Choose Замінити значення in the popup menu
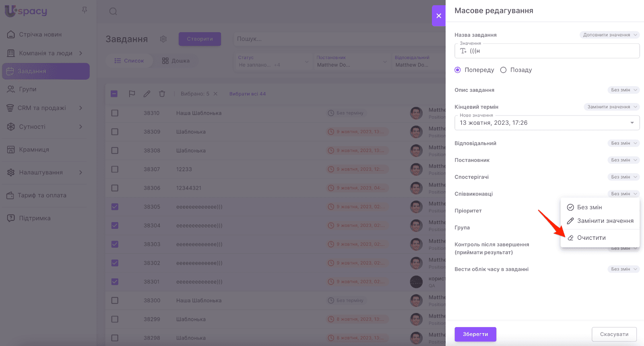 (600, 221)
